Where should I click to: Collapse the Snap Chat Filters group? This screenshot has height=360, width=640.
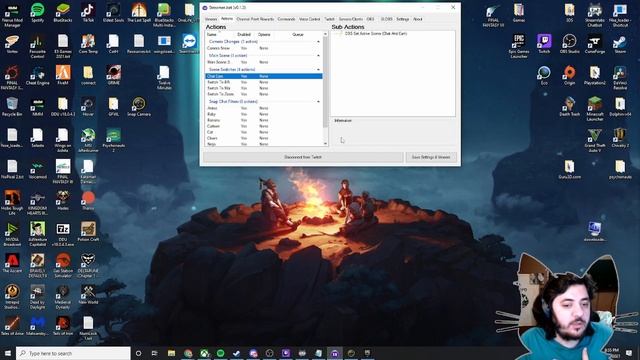[318, 102]
